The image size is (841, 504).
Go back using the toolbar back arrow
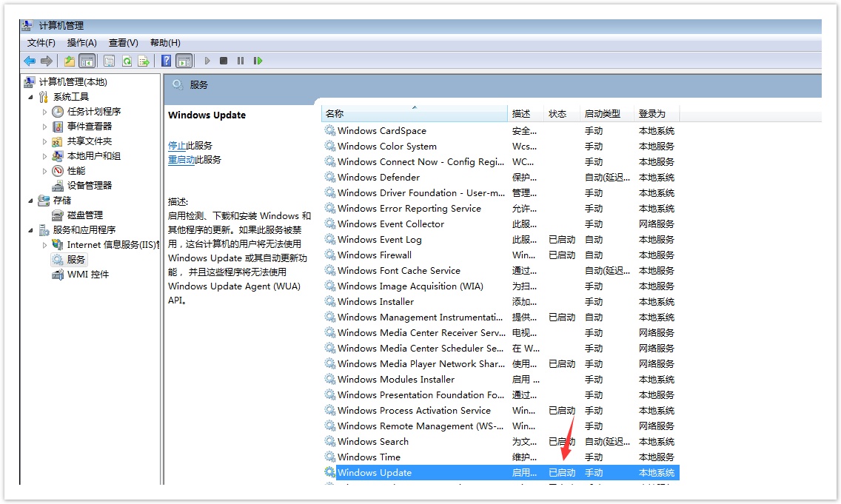point(30,61)
